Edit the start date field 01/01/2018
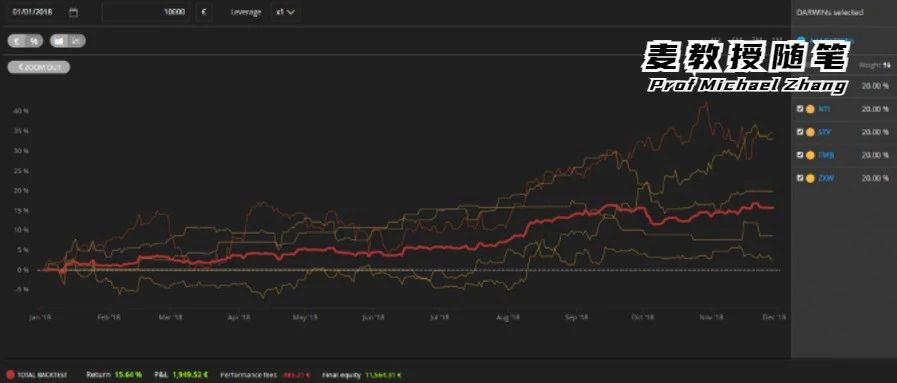Screen dimensions: 897x383 point(33,12)
